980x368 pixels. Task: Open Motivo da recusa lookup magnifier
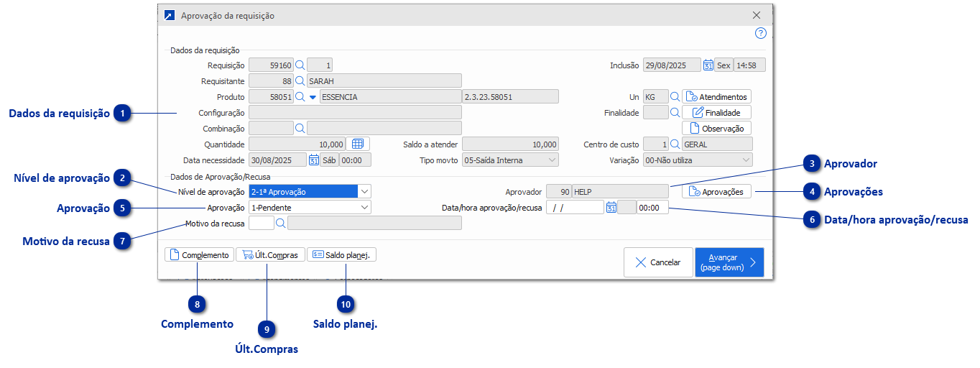[280, 224]
